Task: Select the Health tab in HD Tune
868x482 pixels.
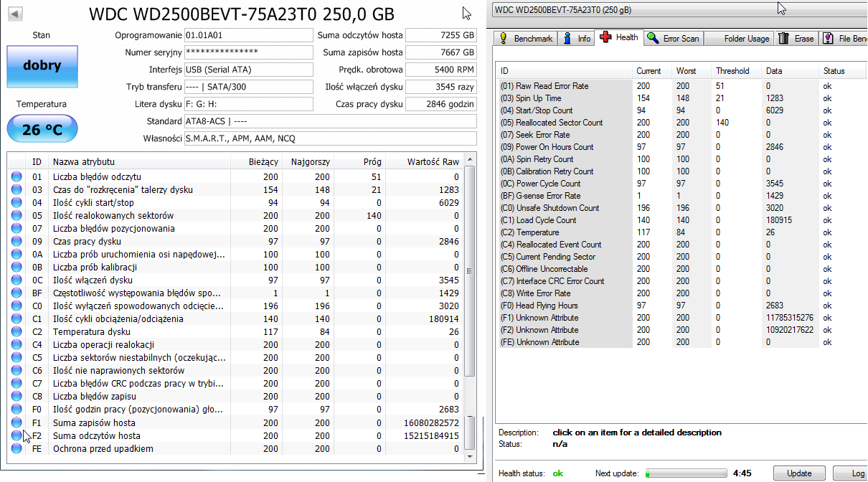Action: [x=619, y=37]
